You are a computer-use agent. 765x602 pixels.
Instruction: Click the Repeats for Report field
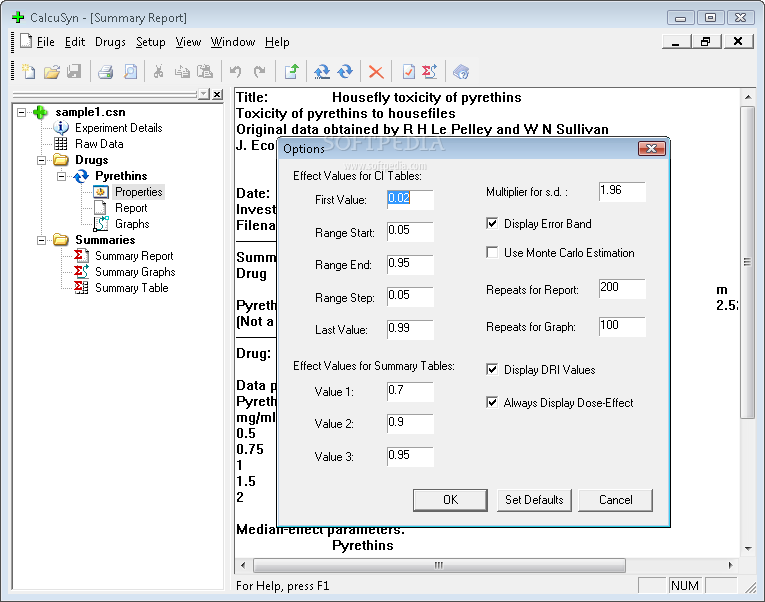coord(622,288)
